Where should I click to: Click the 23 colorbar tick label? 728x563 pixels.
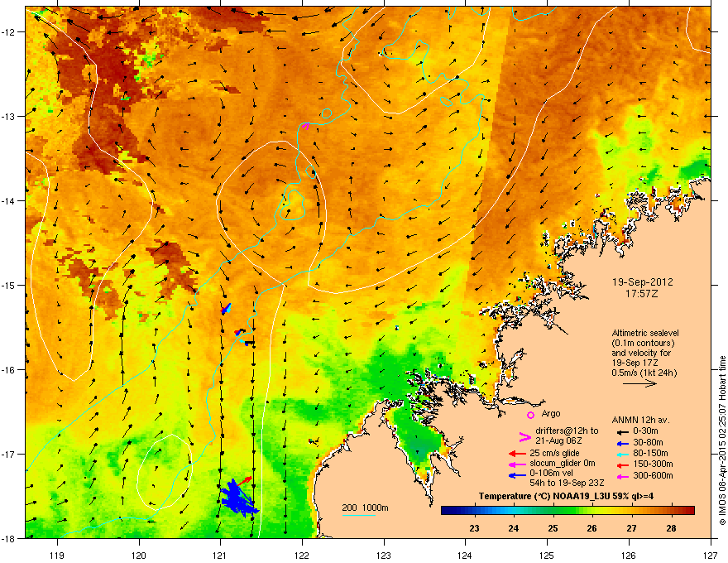(x=474, y=528)
